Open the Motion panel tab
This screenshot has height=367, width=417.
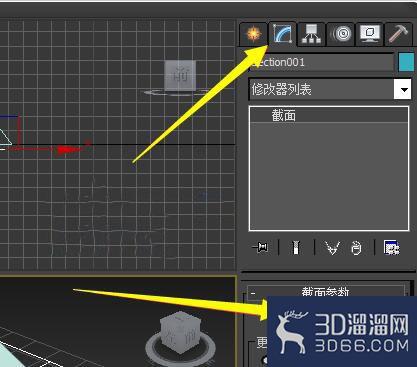[341, 34]
